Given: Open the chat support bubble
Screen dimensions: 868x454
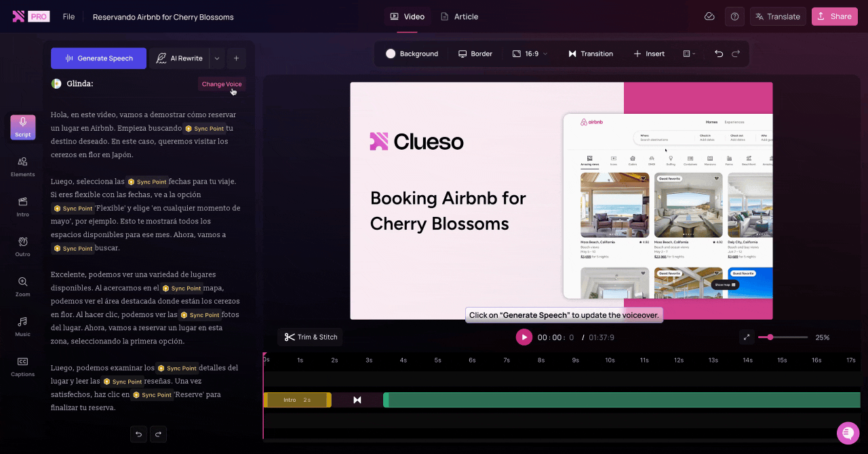Looking at the screenshot, I should click(848, 433).
